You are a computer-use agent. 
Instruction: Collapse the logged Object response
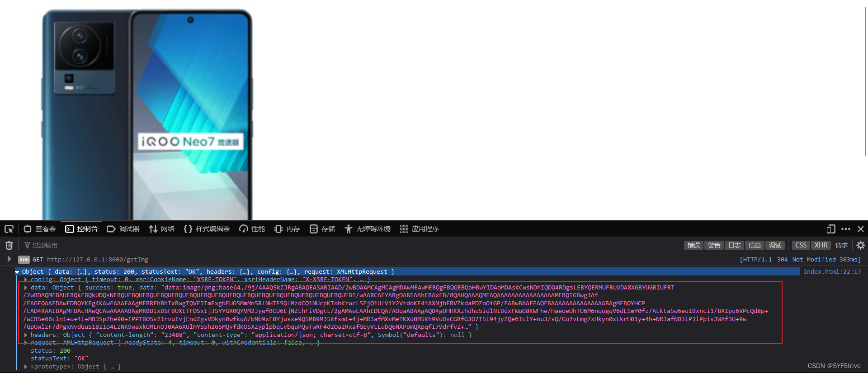click(17, 272)
